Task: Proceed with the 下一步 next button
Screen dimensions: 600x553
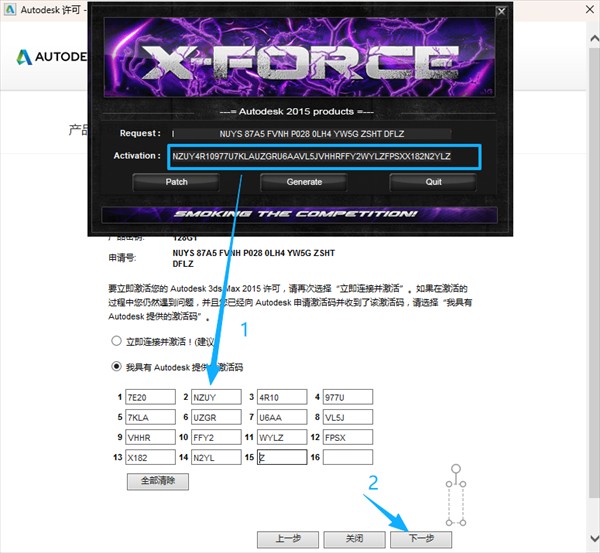Action: point(421,538)
